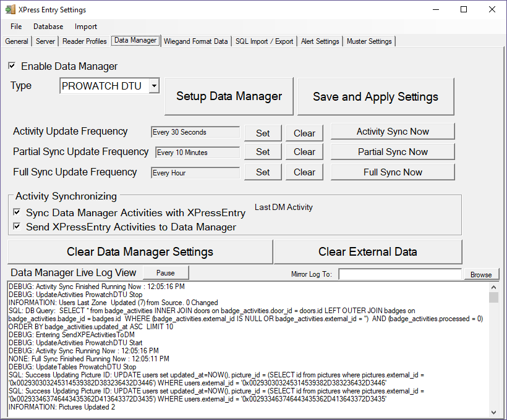Click the XPress Entry app icon
The height and width of the screenshot is (420, 507).
coord(10,10)
